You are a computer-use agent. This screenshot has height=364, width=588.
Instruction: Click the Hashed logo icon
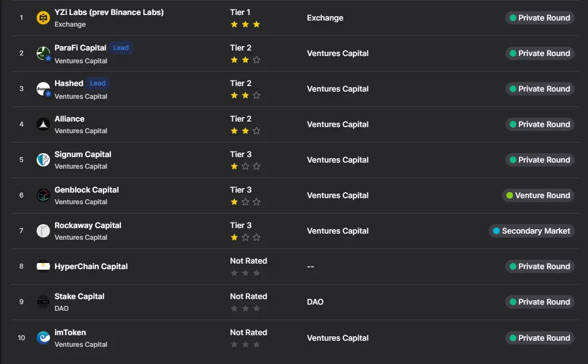coord(43,89)
